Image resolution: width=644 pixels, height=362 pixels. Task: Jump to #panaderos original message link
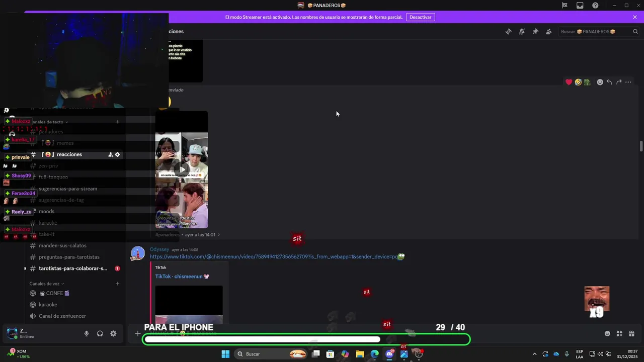[187, 235]
